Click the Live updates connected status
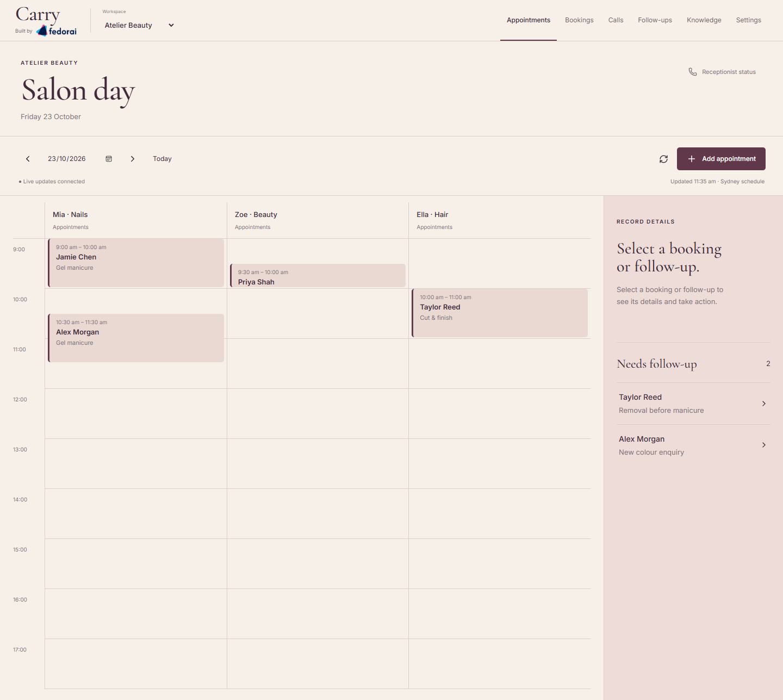This screenshot has width=783, height=700. pos(52,182)
